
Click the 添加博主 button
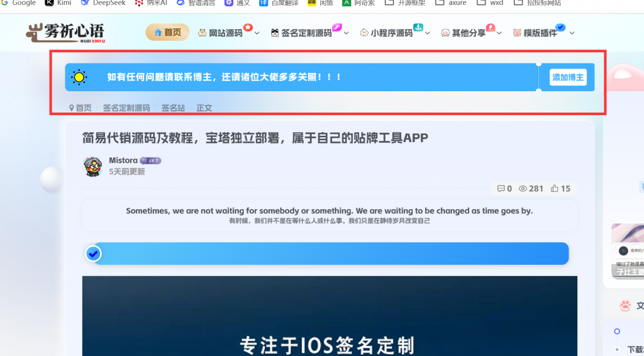point(568,77)
